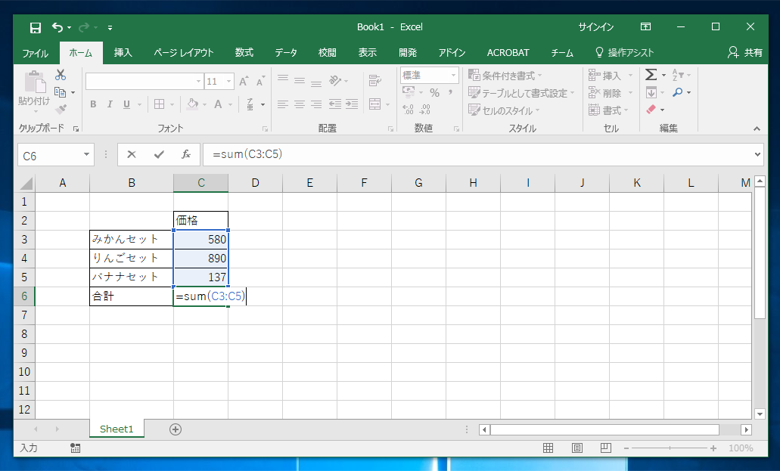Open Conditional Formatting (条件付き書式)
The width and height of the screenshot is (780, 471).
[504, 76]
